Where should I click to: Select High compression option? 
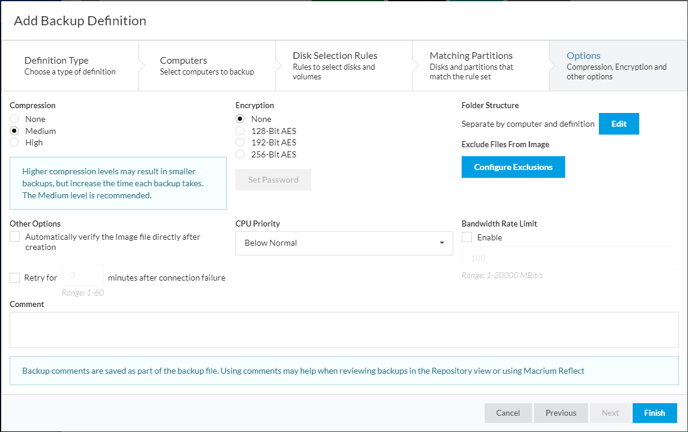(14, 142)
